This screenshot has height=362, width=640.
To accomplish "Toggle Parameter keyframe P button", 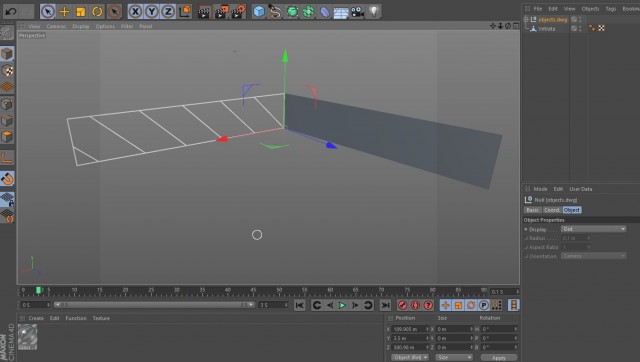I will coord(484,305).
